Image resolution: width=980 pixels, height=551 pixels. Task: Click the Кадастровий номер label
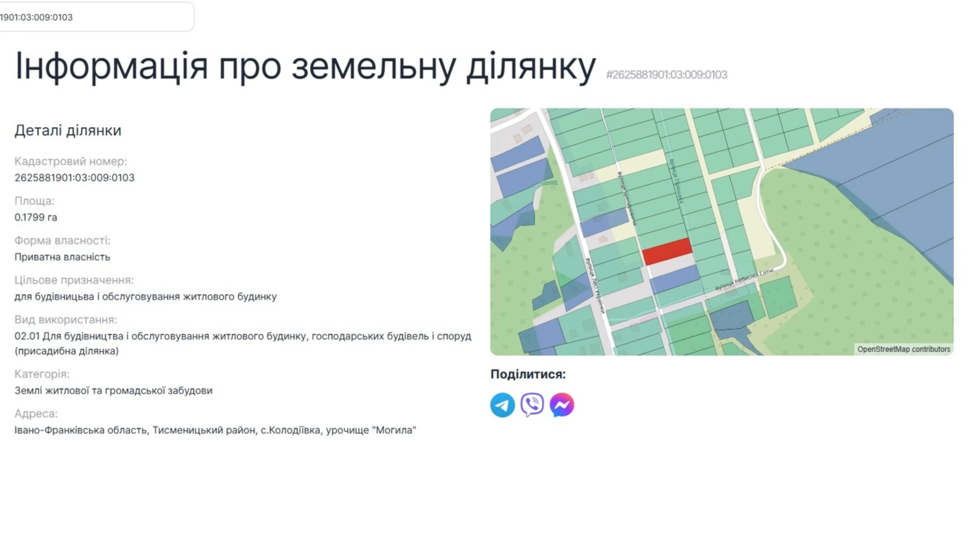(x=70, y=162)
